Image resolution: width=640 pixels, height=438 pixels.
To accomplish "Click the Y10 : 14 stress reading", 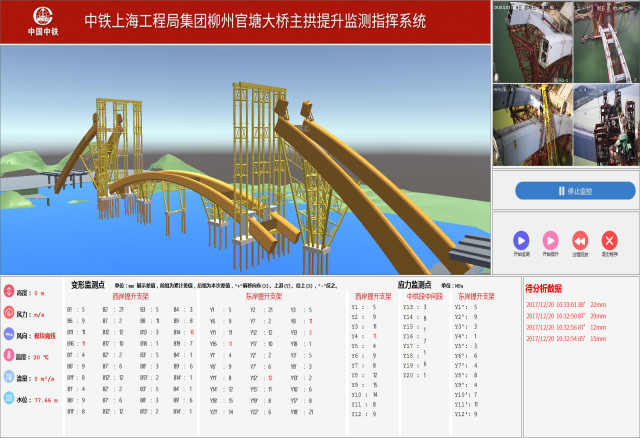I will click(x=364, y=395).
